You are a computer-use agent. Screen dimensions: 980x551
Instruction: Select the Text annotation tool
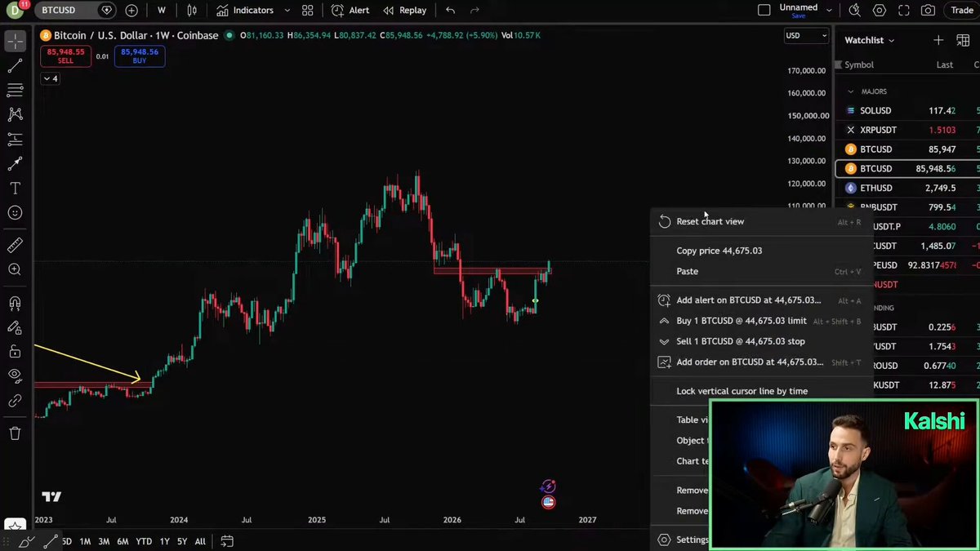[x=15, y=189]
